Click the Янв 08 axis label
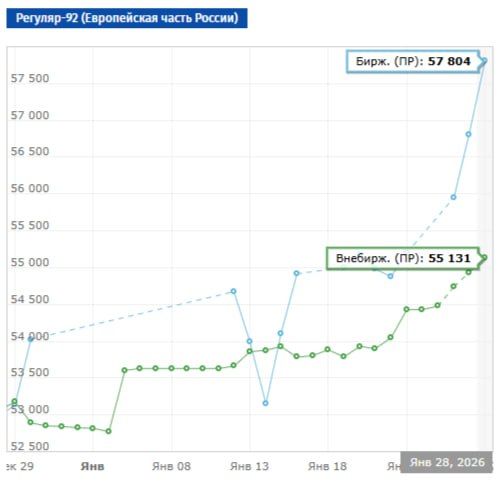The width and height of the screenshot is (501, 486). 171,466
